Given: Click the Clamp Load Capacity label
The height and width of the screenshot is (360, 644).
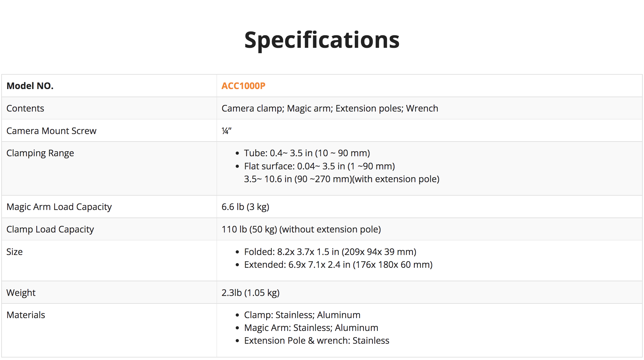Looking at the screenshot, I should (50, 229).
